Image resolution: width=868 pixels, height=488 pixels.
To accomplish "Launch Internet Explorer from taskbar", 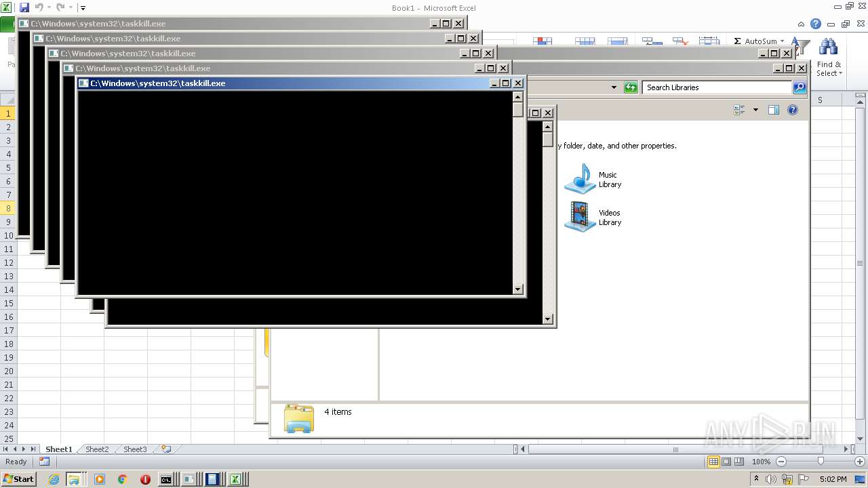I will click(x=54, y=479).
